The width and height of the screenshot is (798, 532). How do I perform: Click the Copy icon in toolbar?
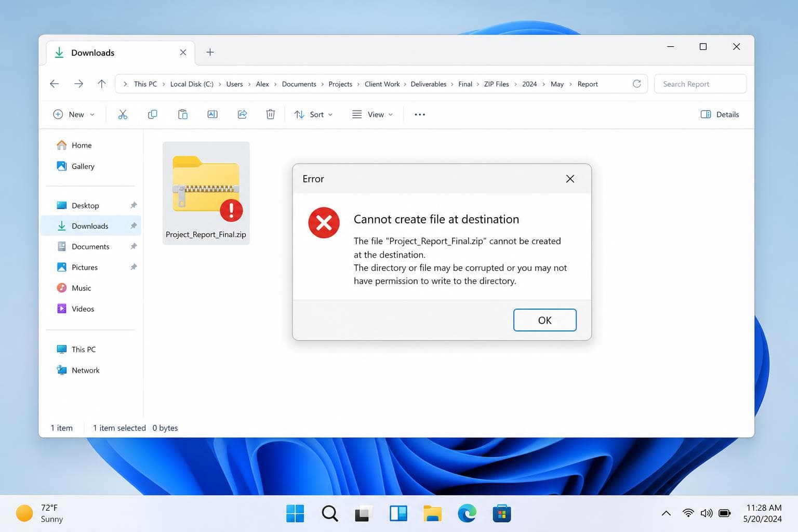(x=152, y=114)
